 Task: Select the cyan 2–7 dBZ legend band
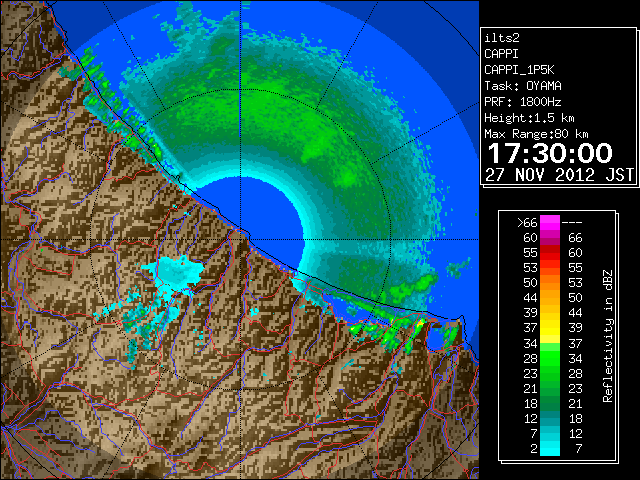[550, 448]
